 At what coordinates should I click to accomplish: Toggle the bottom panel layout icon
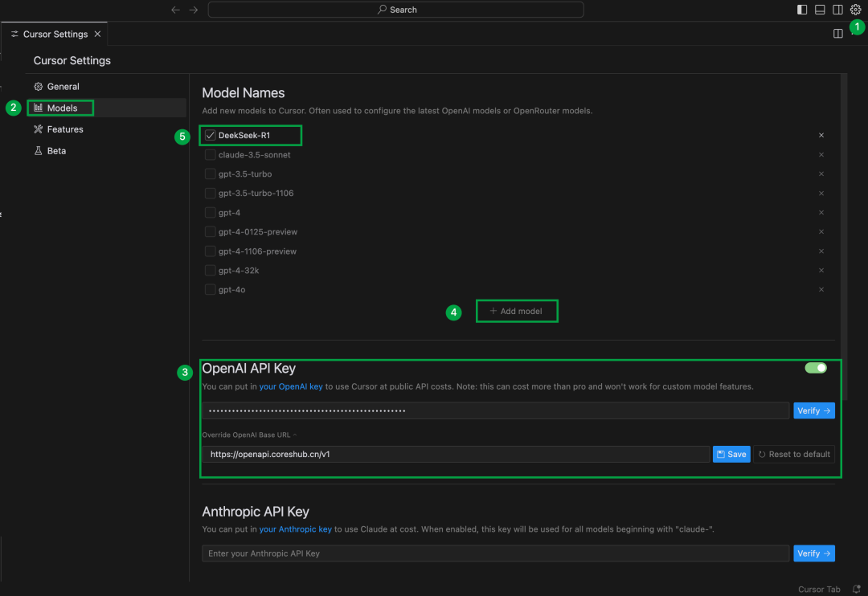(820, 10)
